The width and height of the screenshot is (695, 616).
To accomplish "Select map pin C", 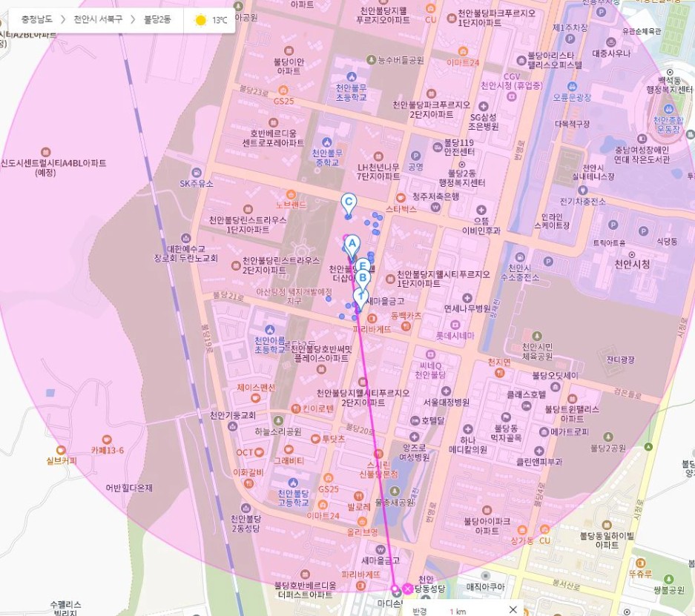I will [x=349, y=205].
